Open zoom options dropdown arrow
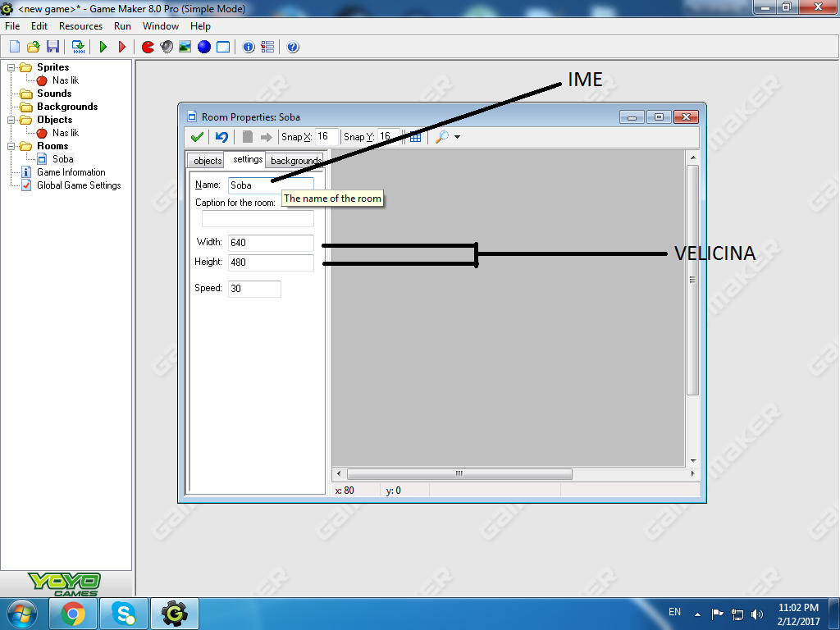 [x=457, y=137]
